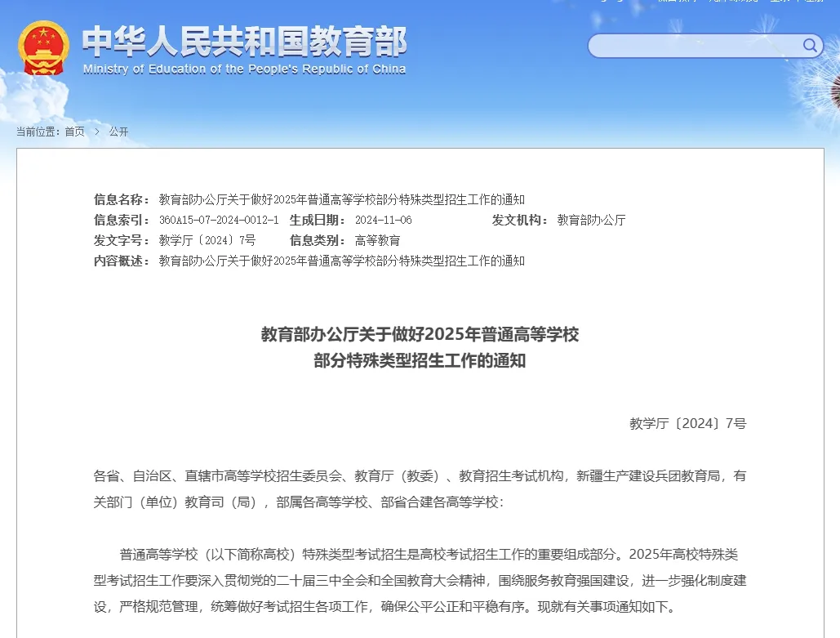Select the 信息类别 value 高等教育
The height and width of the screenshot is (638, 840).
point(378,241)
